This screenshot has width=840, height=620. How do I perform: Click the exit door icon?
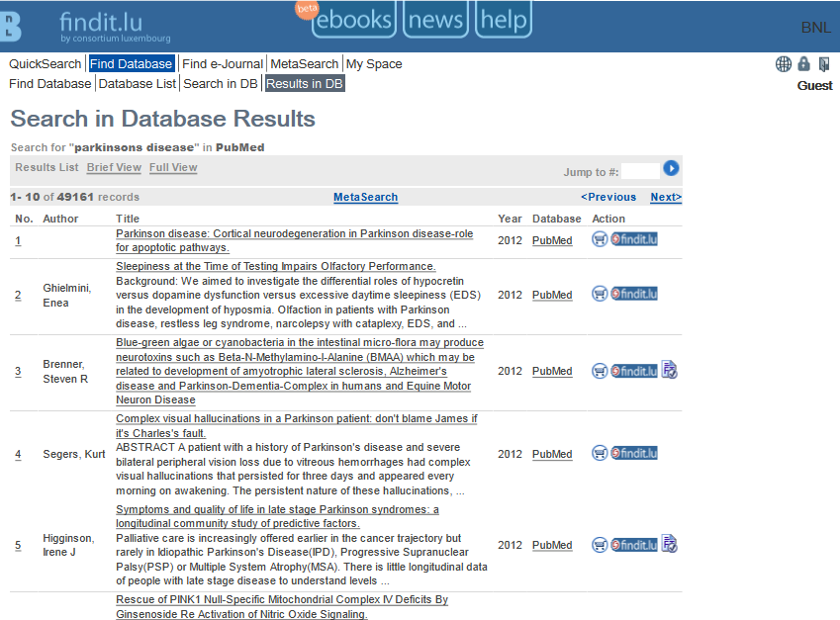click(x=824, y=64)
